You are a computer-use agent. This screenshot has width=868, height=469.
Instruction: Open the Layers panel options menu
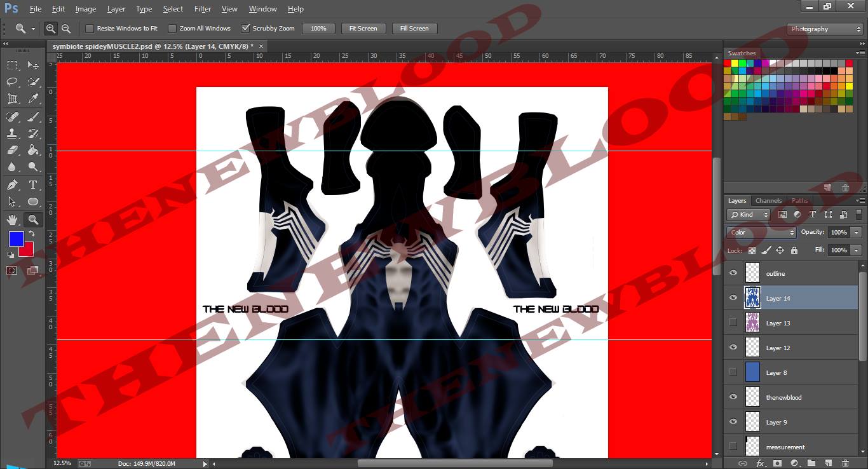point(860,201)
